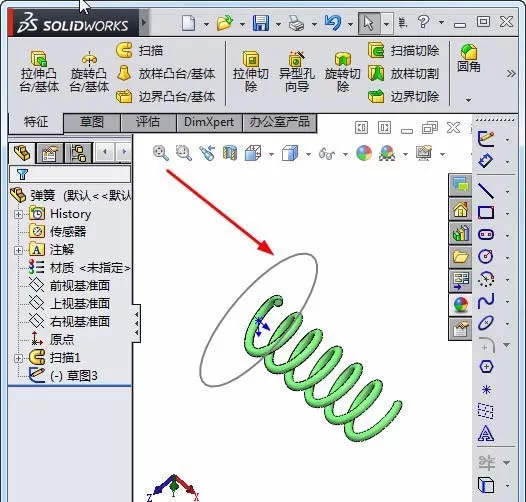Image resolution: width=526 pixels, height=502 pixels.
Task: Click the Section View icon
Action: 230,153
